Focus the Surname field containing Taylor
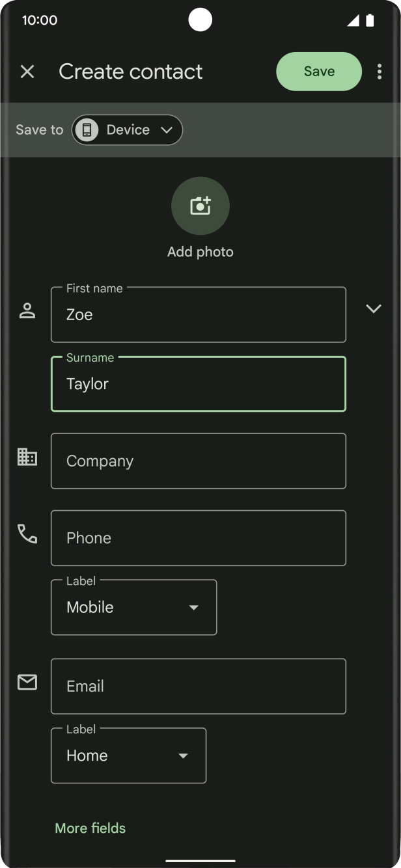401x868 pixels. (x=199, y=384)
